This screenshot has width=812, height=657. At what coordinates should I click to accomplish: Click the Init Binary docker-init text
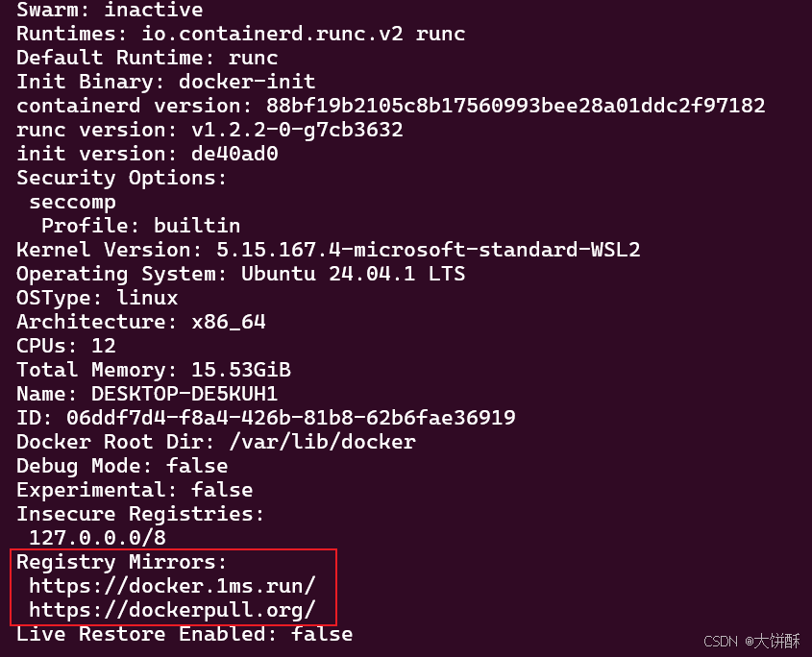(x=165, y=82)
